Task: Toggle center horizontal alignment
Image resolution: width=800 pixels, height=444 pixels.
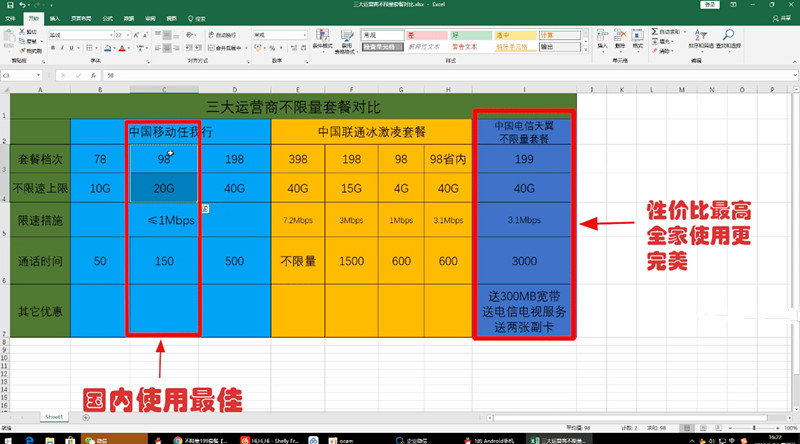Action: coord(167,48)
